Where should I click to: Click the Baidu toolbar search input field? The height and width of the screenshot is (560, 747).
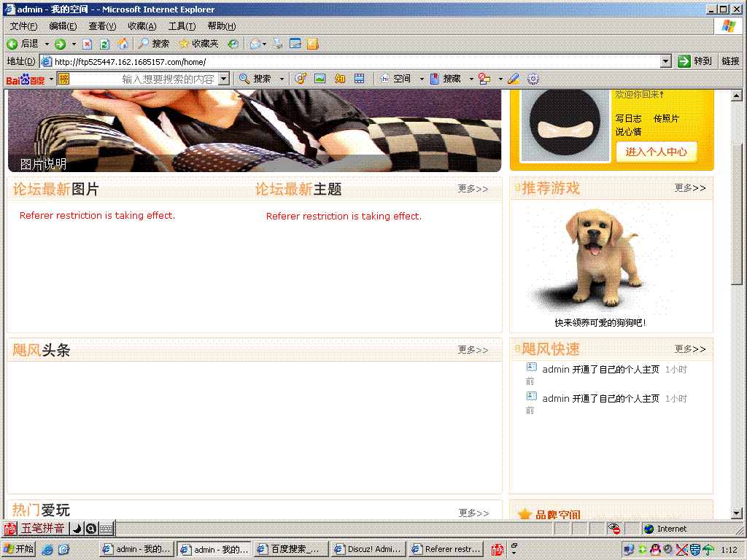(144, 79)
